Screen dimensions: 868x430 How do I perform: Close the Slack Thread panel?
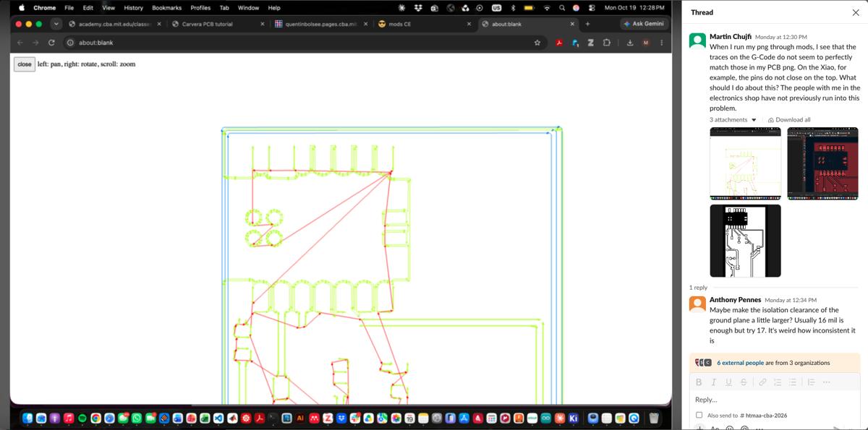click(x=856, y=12)
